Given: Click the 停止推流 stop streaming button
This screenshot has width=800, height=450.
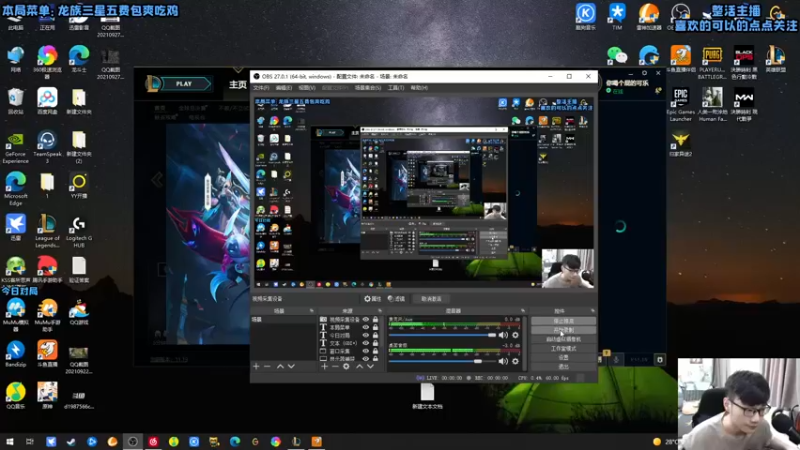Looking at the screenshot, I should (x=563, y=321).
